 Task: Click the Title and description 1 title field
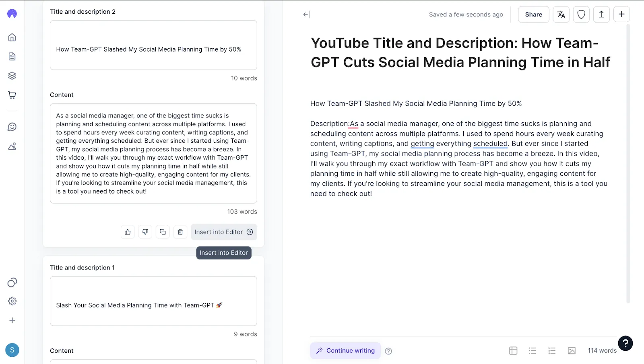click(153, 301)
